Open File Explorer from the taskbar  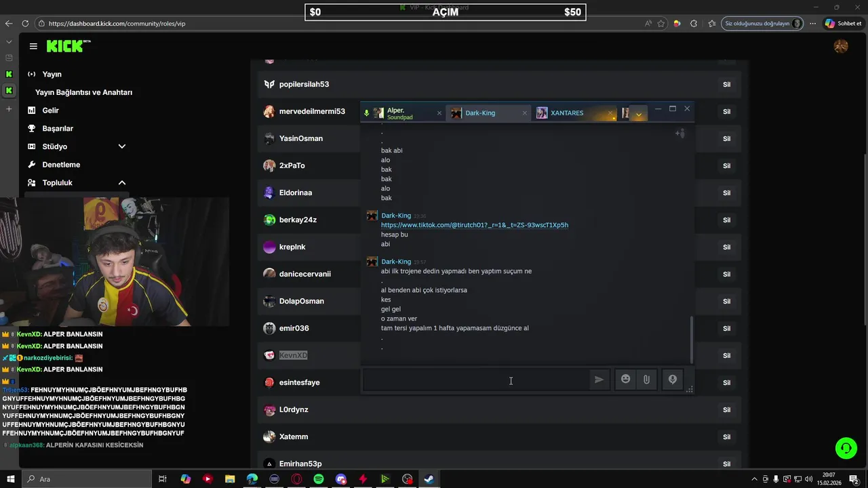coord(230,479)
